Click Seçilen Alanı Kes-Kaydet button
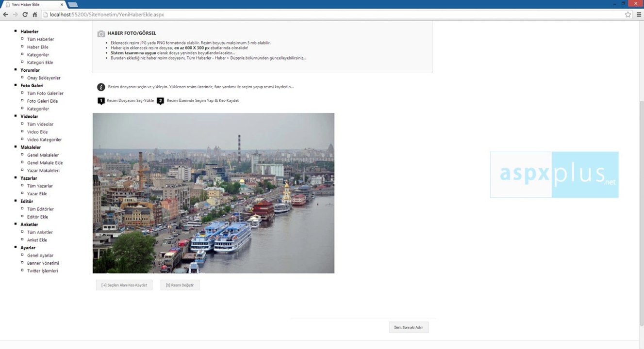 pos(124,285)
